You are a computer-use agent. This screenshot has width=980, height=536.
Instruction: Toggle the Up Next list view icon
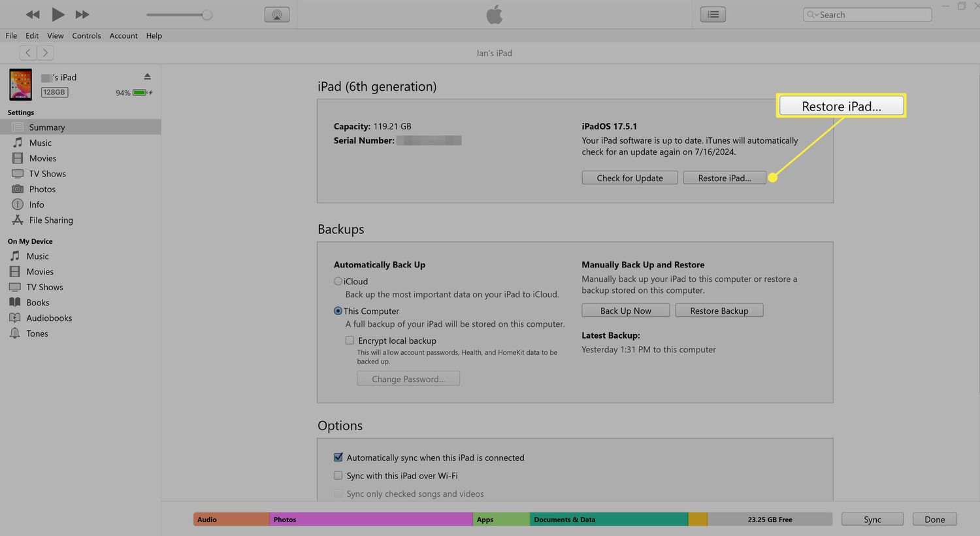pyautogui.click(x=713, y=14)
